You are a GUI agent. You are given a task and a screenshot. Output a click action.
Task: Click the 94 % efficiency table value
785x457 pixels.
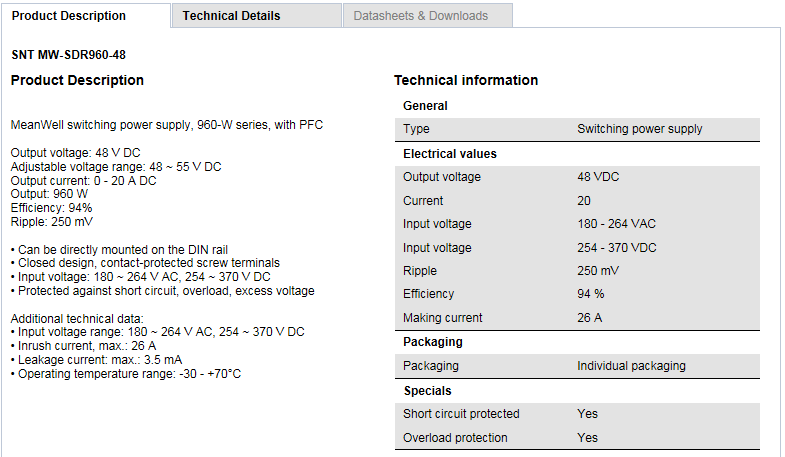[591, 294]
